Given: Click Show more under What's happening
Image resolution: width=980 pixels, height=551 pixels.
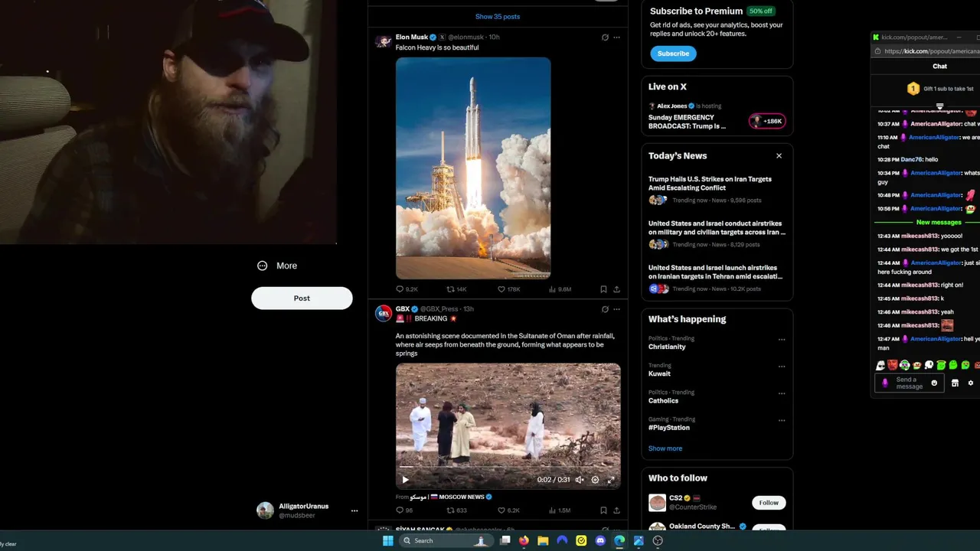Looking at the screenshot, I should [665, 448].
